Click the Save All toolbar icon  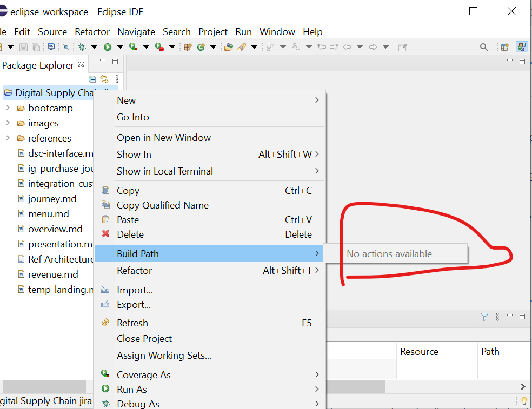(36, 47)
